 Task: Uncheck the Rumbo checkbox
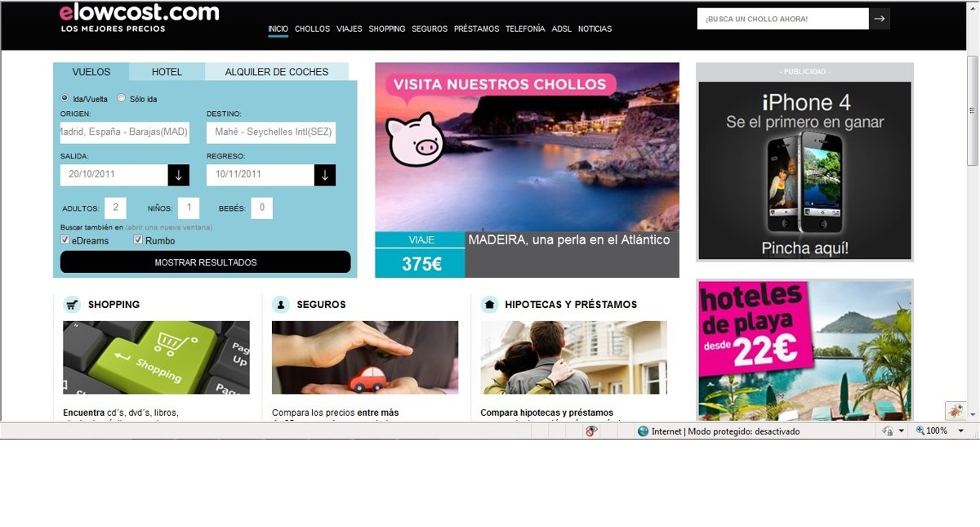(x=138, y=240)
